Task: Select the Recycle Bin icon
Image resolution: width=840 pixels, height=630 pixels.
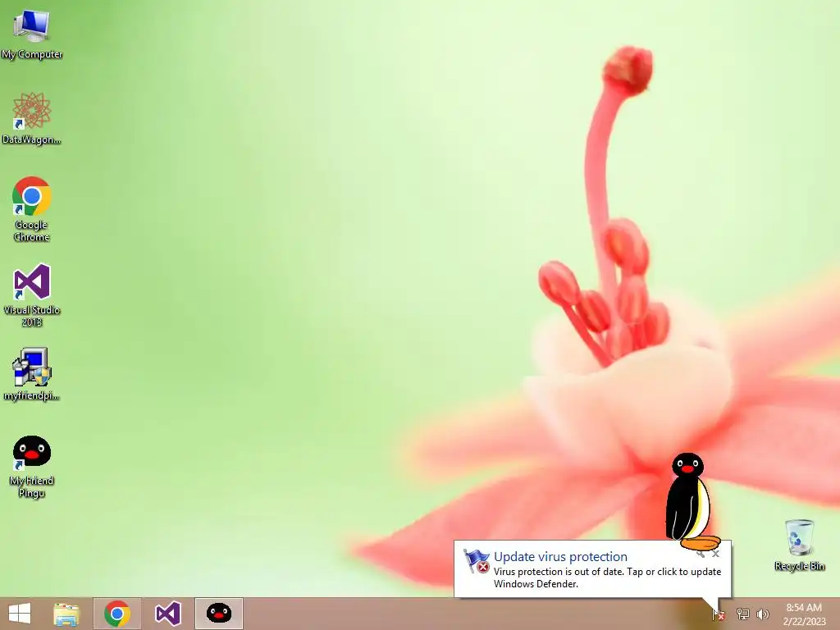Action: (x=799, y=545)
